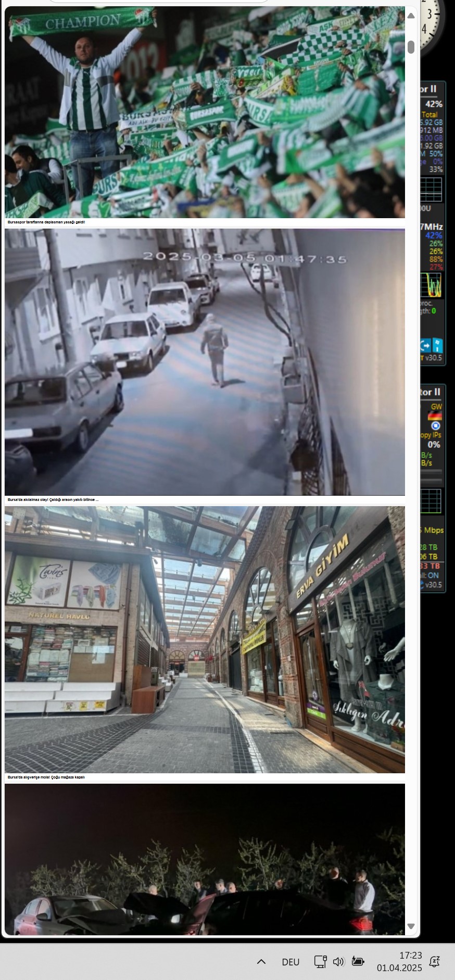Open headline 'Bursa'da alışverişe mola! Çoğu mağaza kapalı'
The height and width of the screenshot is (980, 455).
point(46,777)
